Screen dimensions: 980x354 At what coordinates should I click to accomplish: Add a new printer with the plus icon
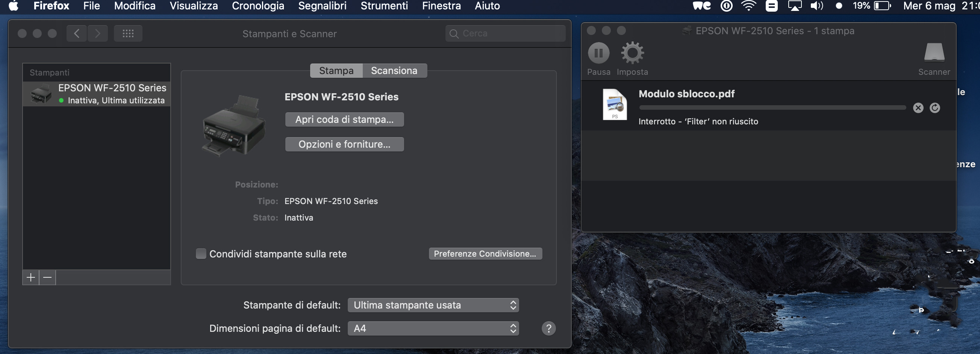[x=30, y=277]
